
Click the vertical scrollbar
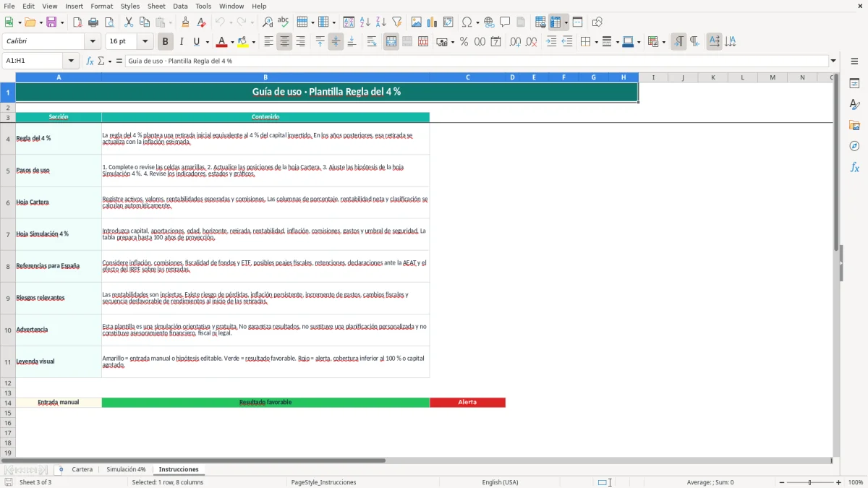point(836,264)
